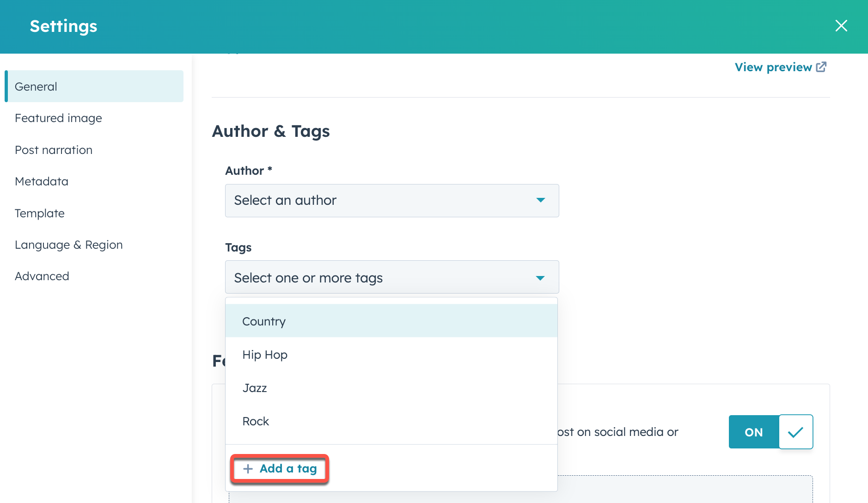
Task: Click the View preview external link icon
Action: point(821,67)
